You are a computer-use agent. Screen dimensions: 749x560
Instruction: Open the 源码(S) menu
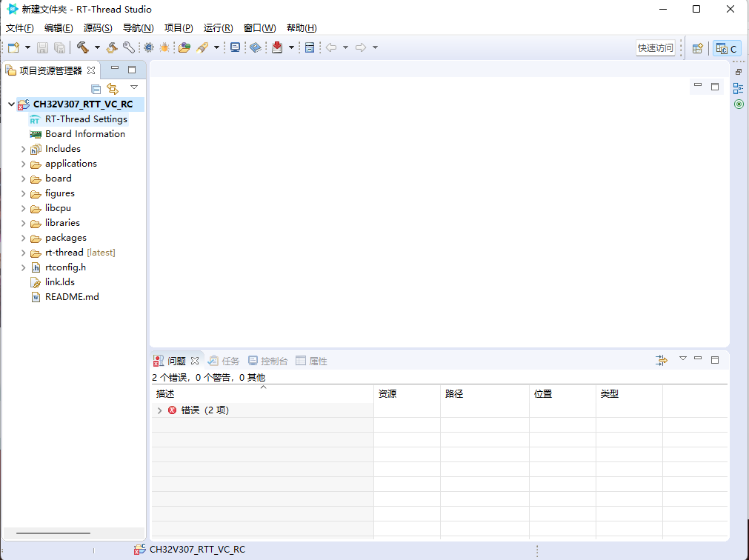pyautogui.click(x=98, y=28)
